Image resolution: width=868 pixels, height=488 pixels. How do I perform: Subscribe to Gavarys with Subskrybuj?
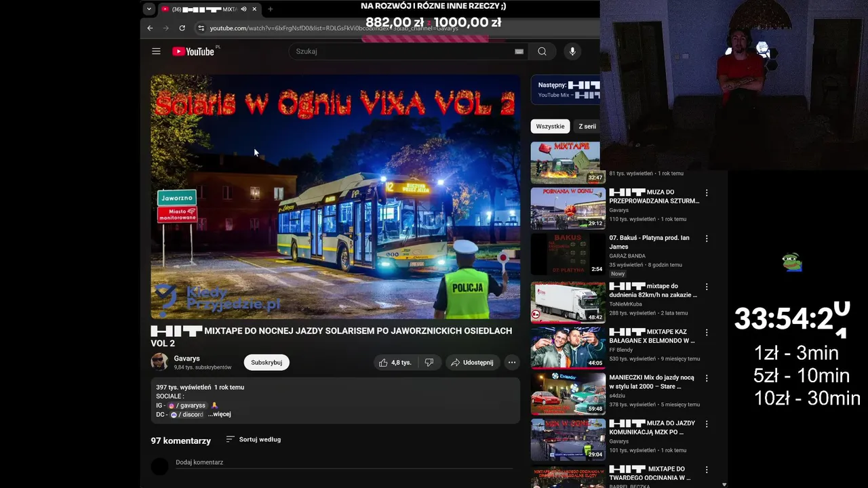267,363
